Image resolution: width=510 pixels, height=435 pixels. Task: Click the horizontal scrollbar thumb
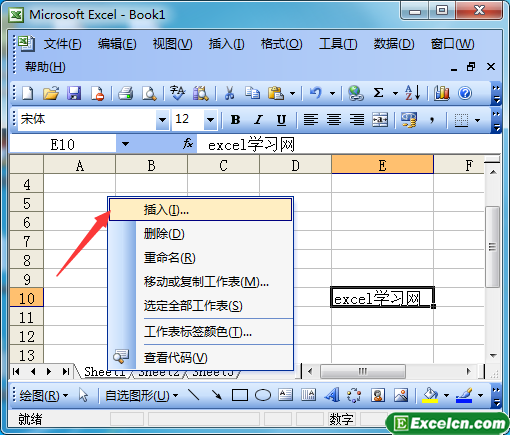coord(363,371)
